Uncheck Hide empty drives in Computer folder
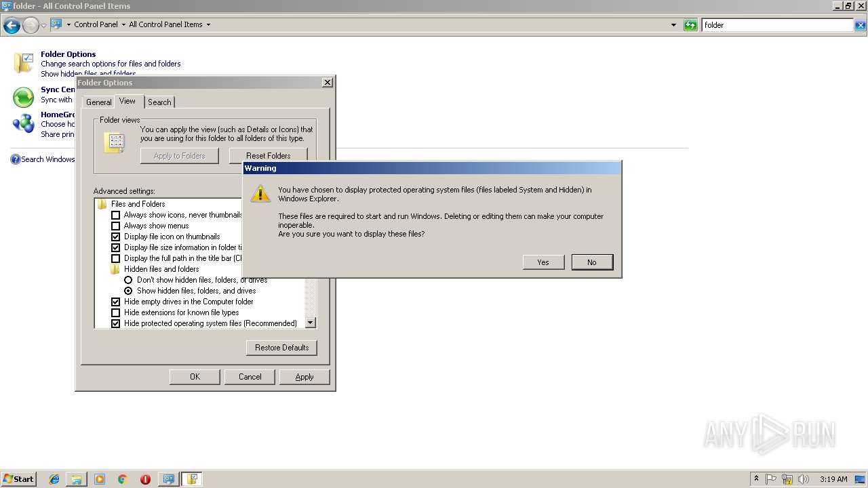The image size is (868, 488). click(x=115, y=302)
